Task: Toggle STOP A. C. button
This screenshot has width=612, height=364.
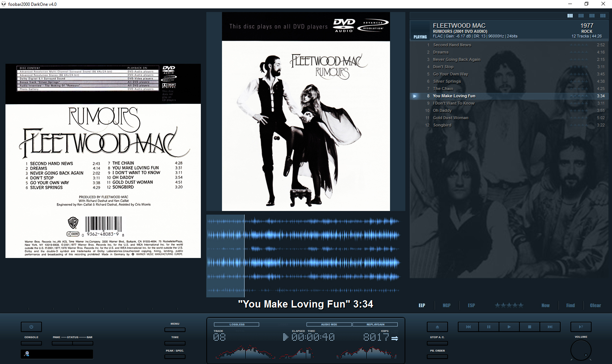Action: [x=437, y=343]
